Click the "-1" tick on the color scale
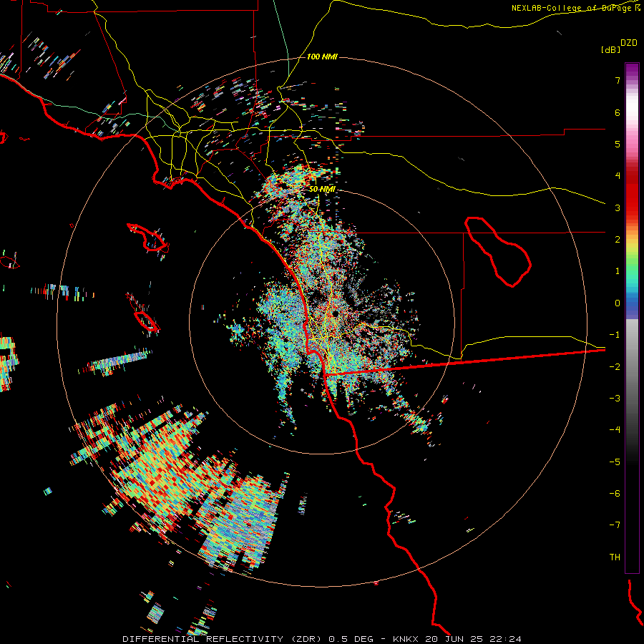The image size is (644, 644). [615, 335]
